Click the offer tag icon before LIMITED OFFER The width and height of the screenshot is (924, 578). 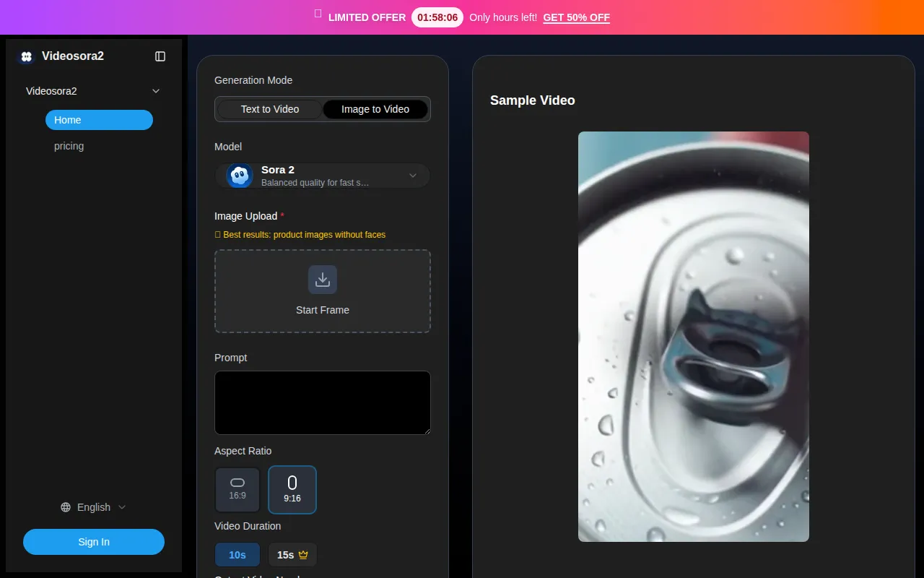[317, 13]
